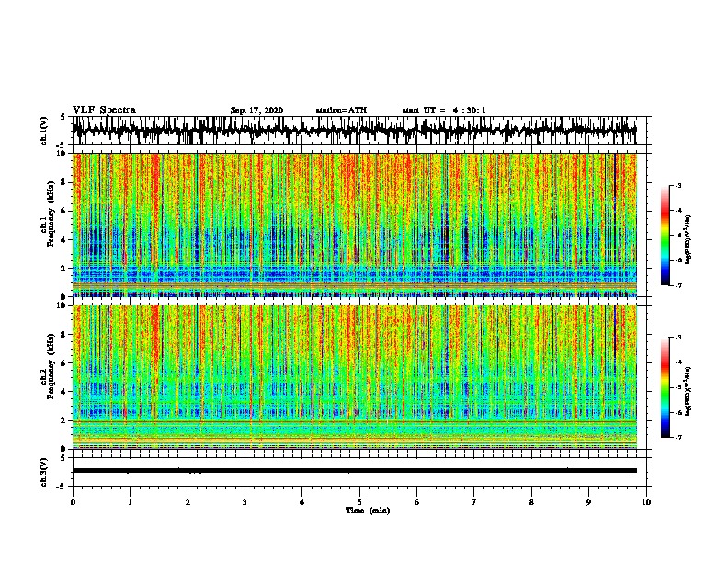
Task: Click the time axis tick label "3"
Action: [245, 502]
